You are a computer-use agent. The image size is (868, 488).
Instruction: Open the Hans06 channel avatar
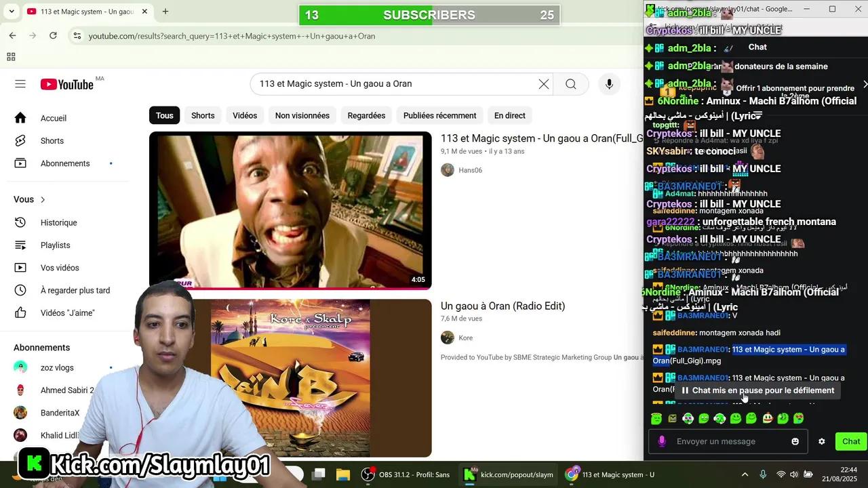point(448,170)
